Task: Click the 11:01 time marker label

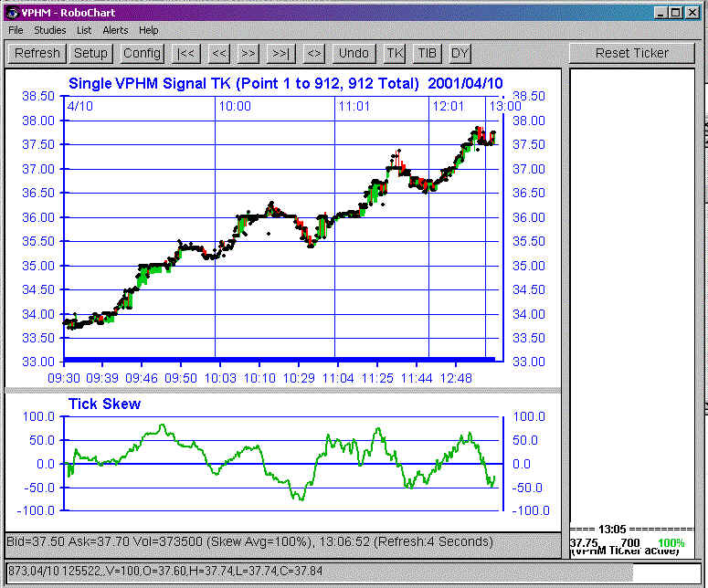Action: point(354,106)
